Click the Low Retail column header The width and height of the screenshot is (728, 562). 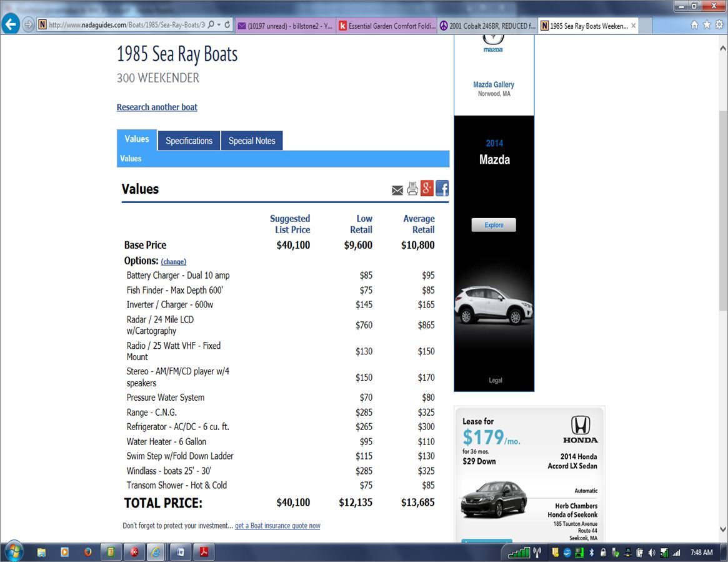tap(361, 224)
